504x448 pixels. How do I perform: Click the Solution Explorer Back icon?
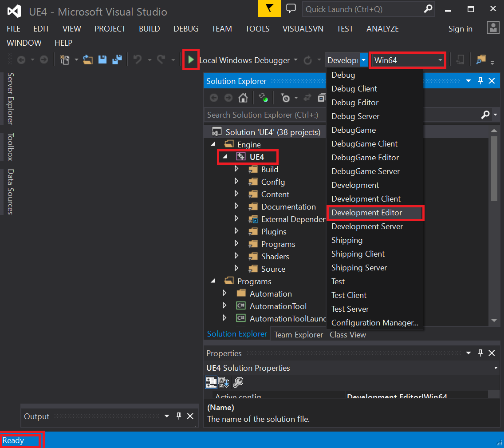214,97
